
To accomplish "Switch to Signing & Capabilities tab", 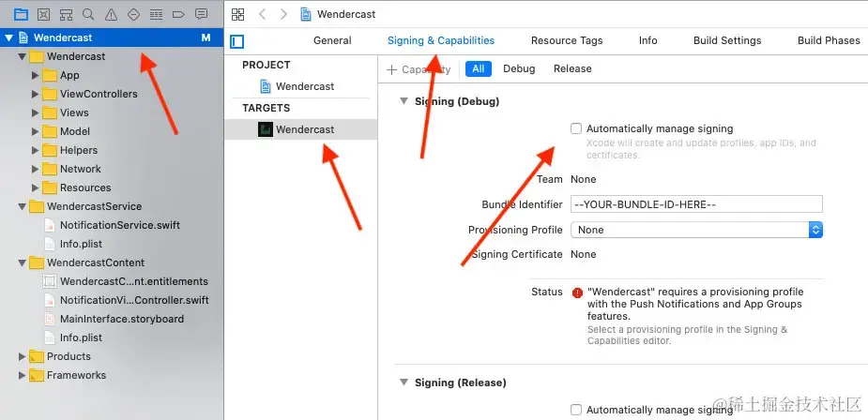I will click(x=441, y=40).
